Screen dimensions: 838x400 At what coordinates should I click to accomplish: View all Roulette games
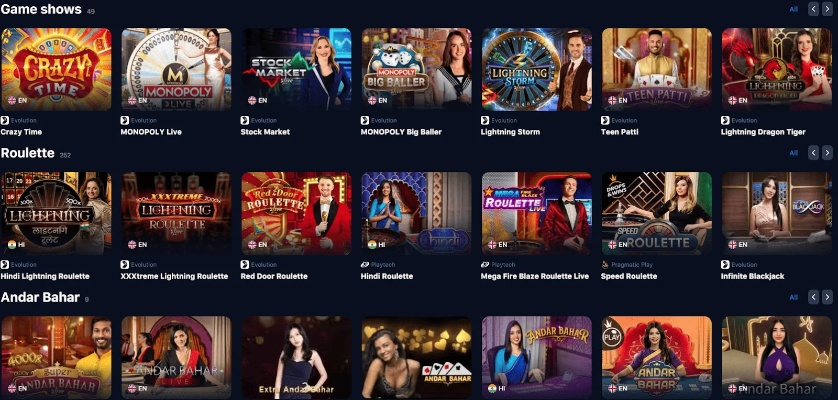coord(794,153)
